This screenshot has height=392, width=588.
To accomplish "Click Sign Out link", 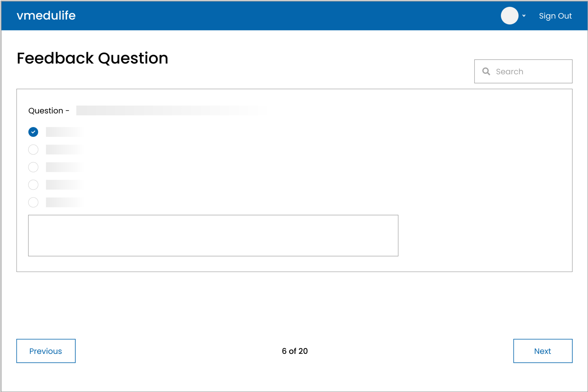I will click(555, 16).
